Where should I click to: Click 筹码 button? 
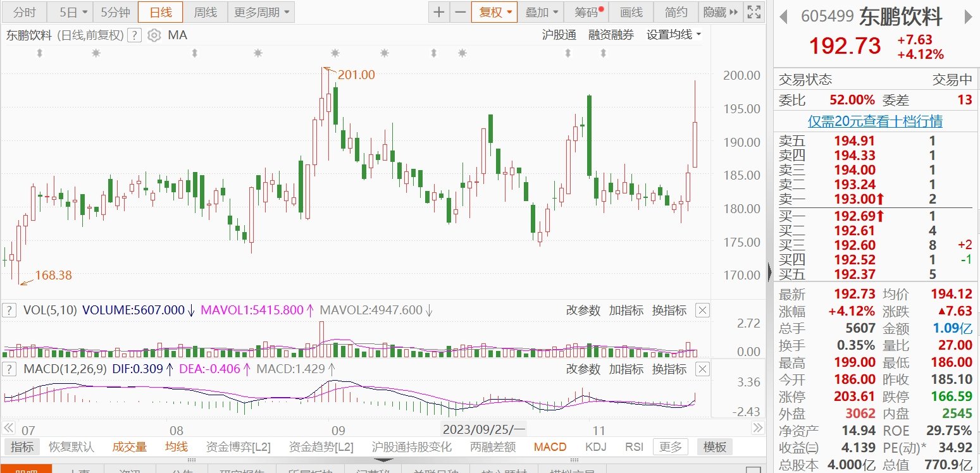pyautogui.click(x=586, y=12)
